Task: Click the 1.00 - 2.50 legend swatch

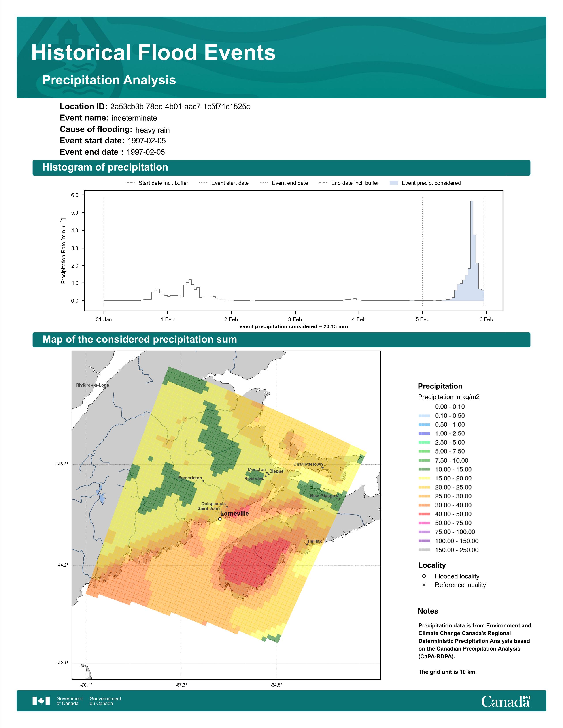Action: [x=424, y=434]
